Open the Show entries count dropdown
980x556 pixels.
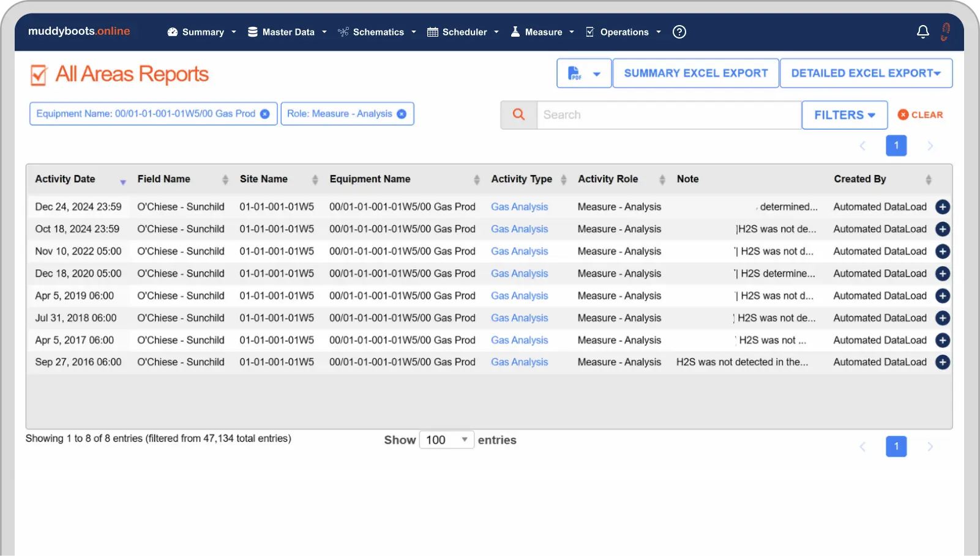coord(446,440)
